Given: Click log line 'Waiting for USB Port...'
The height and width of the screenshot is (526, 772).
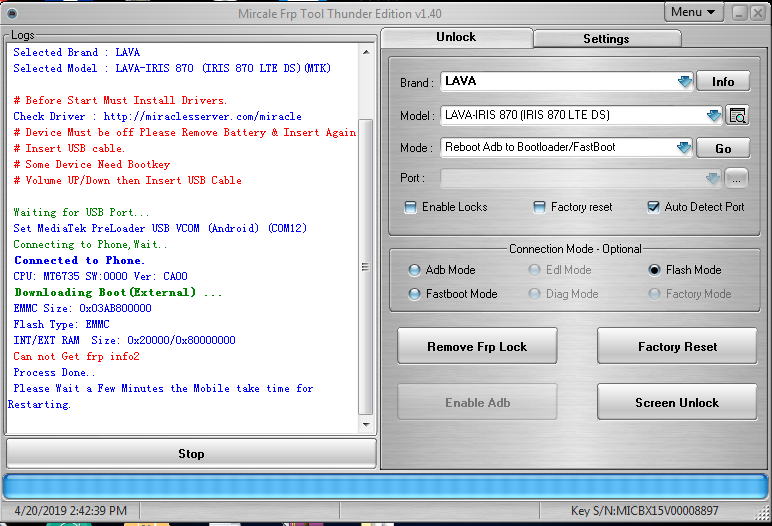Looking at the screenshot, I should click(81, 213).
